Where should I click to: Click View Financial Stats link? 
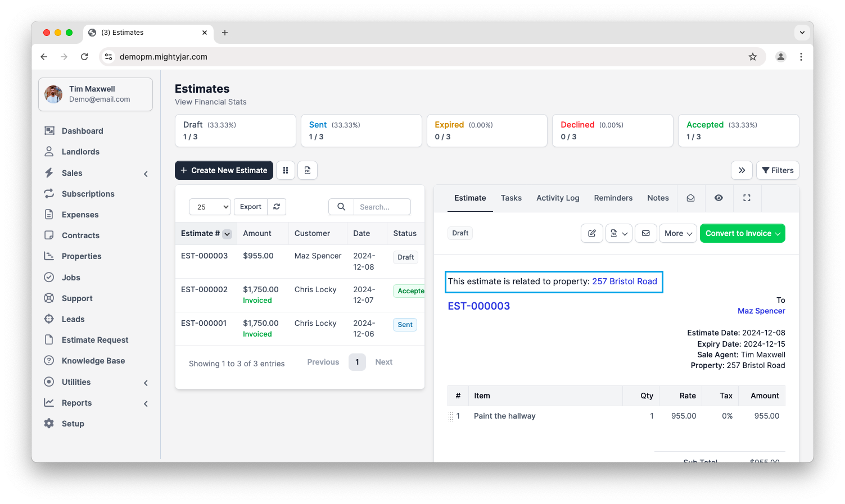211,102
